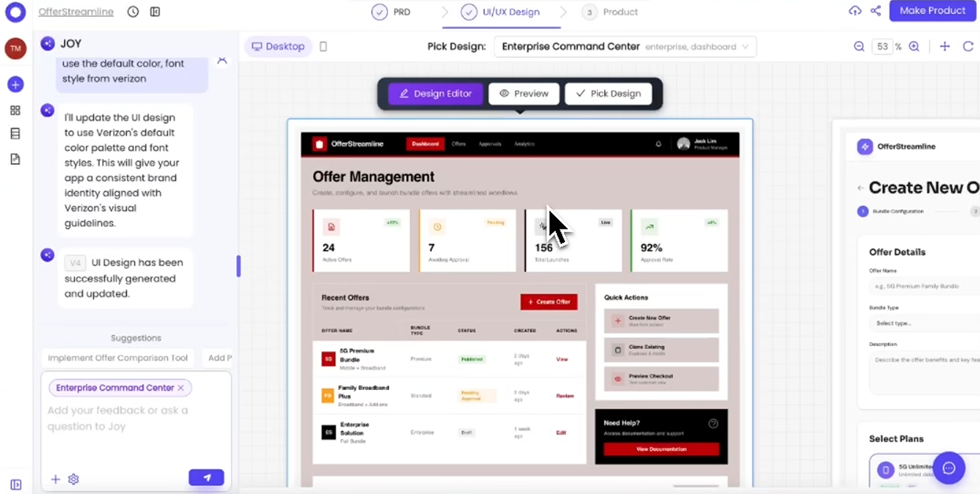Screen dimensions: 980x494
Task: Refresh the canvas with reload icon
Action: [968, 46]
